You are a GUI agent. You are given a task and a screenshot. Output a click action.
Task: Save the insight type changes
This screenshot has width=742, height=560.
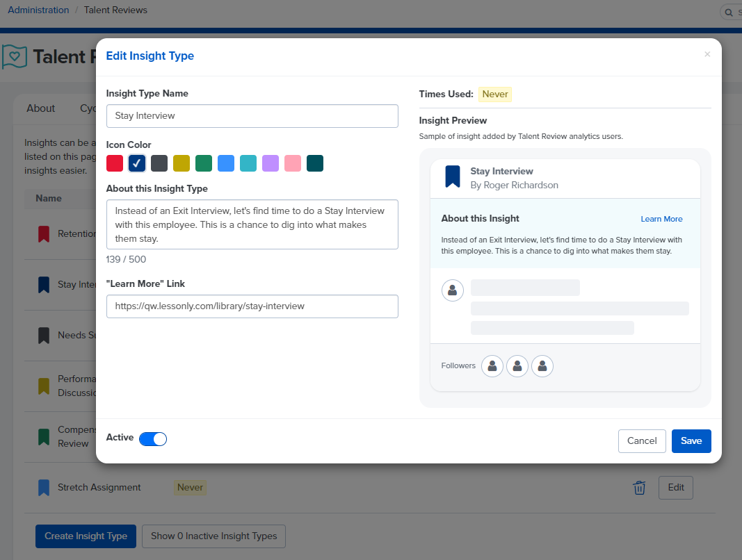coord(691,440)
